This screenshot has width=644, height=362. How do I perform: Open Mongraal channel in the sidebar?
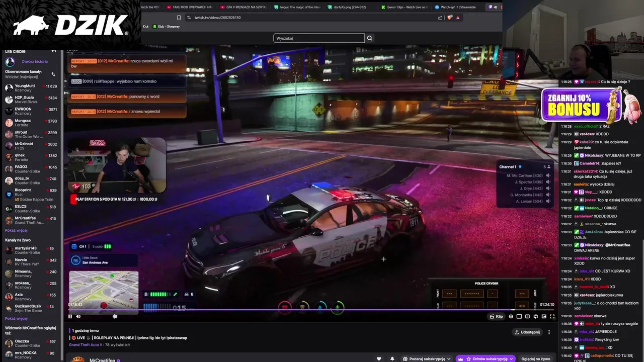(x=31, y=123)
